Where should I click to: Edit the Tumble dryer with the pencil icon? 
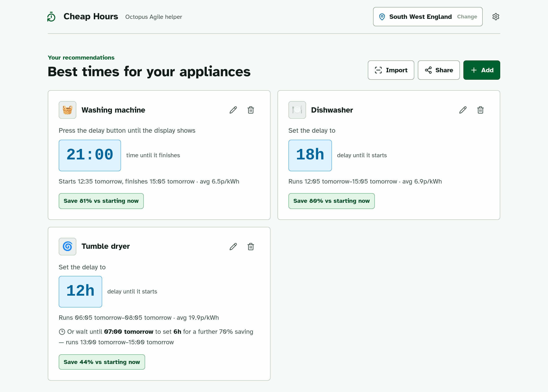[233, 246]
